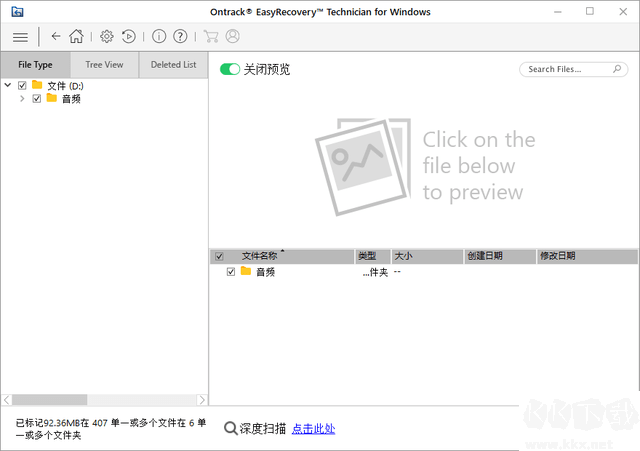Click the tree panel scroll-left arrow
The image size is (640, 451).
7,400
